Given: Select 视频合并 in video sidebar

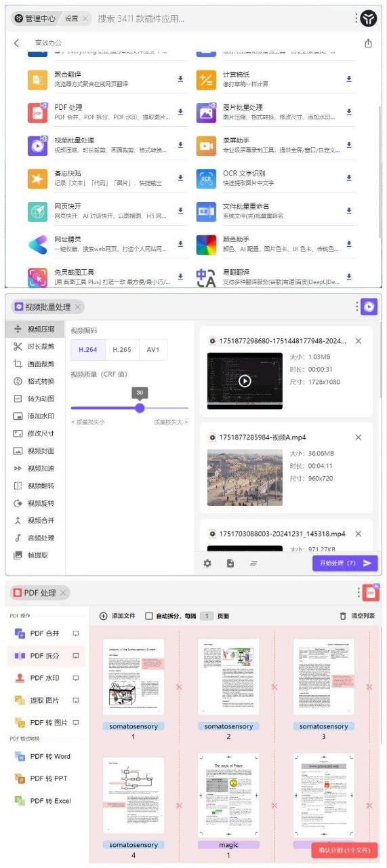Looking at the screenshot, I should coord(35,520).
